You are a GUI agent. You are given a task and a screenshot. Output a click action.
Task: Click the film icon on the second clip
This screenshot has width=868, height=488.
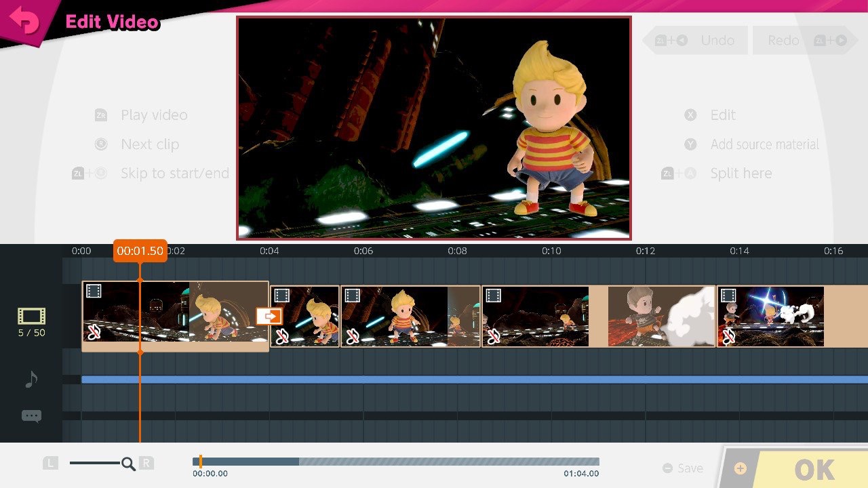click(x=281, y=296)
